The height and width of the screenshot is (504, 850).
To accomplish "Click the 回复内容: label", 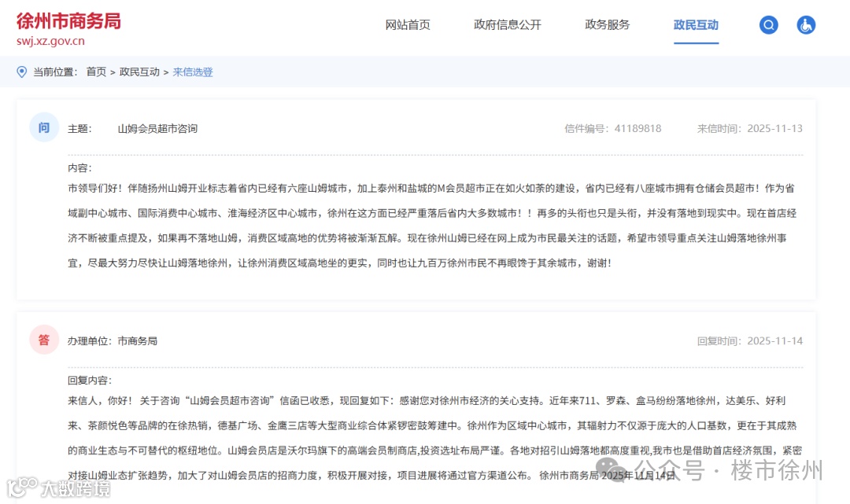I will (x=90, y=381).
